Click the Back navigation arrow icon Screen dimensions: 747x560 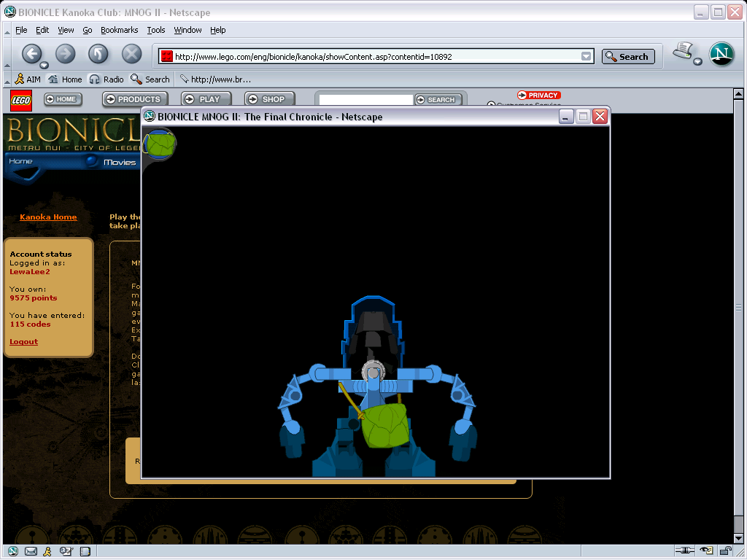[x=33, y=54]
